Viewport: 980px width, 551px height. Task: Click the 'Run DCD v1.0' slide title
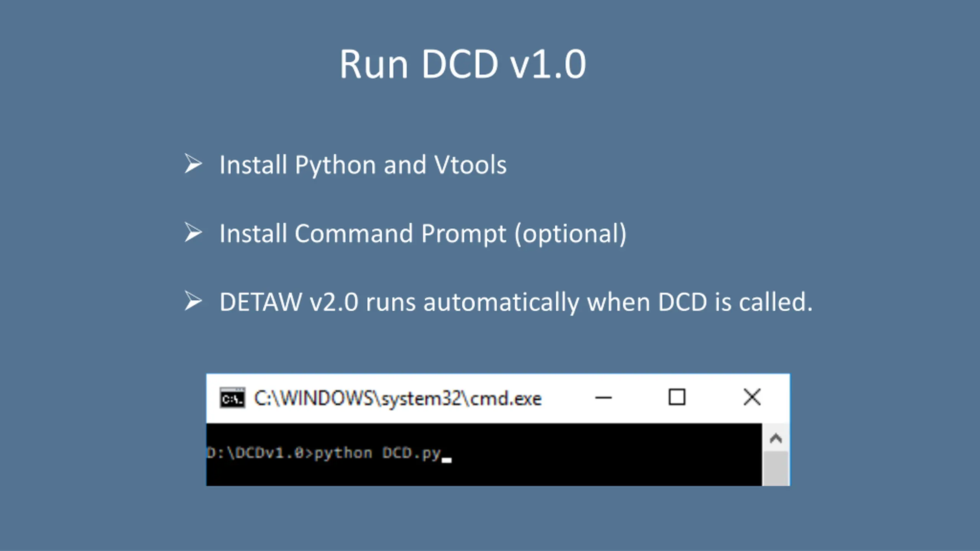point(462,64)
